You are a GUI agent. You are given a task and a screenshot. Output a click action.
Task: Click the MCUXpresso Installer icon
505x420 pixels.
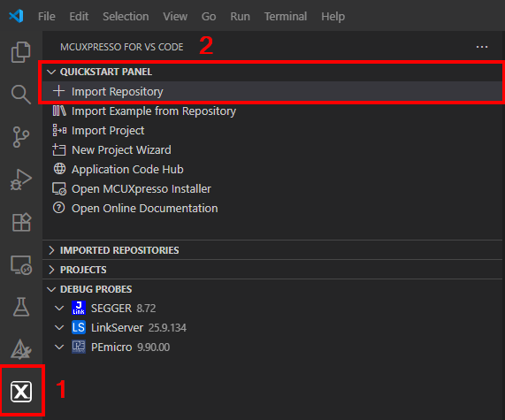pyautogui.click(x=59, y=188)
